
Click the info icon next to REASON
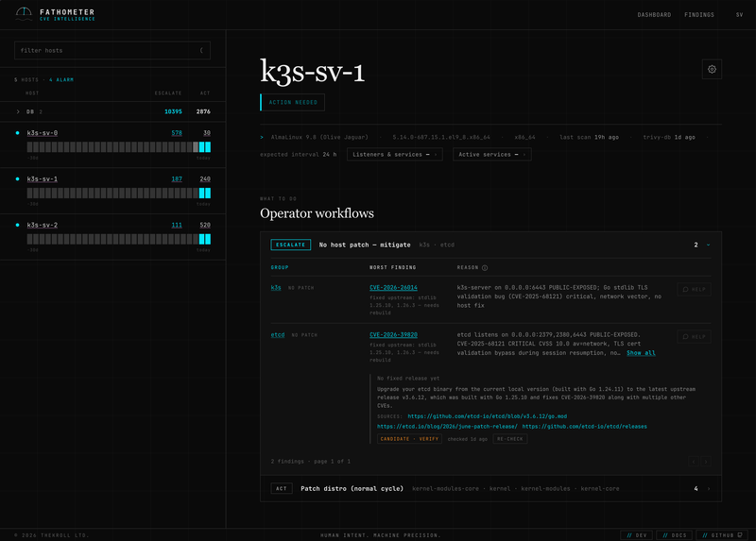[485, 268]
